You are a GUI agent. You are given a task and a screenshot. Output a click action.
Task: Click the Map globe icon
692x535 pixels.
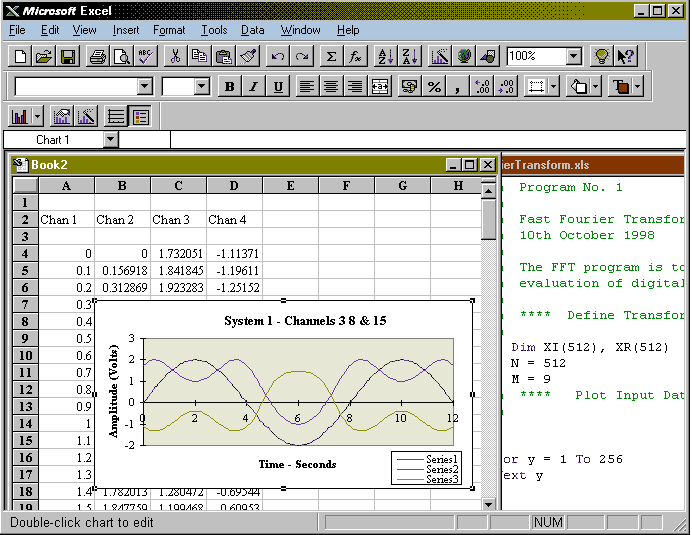click(x=463, y=57)
